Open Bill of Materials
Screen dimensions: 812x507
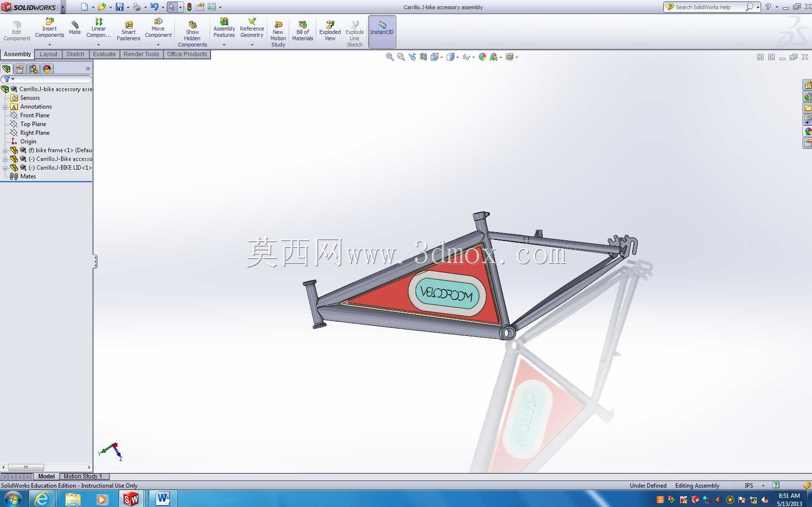pyautogui.click(x=303, y=32)
